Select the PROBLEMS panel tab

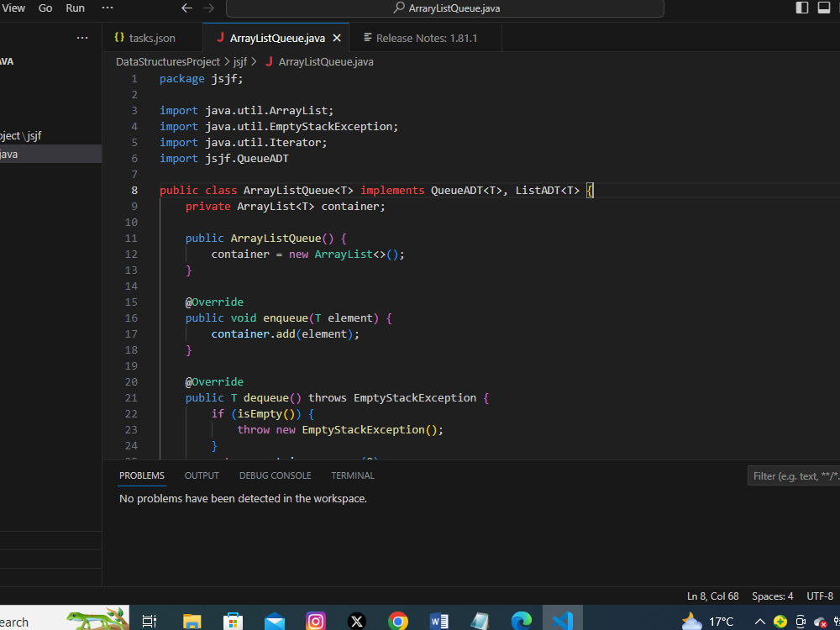click(x=142, y=475)
